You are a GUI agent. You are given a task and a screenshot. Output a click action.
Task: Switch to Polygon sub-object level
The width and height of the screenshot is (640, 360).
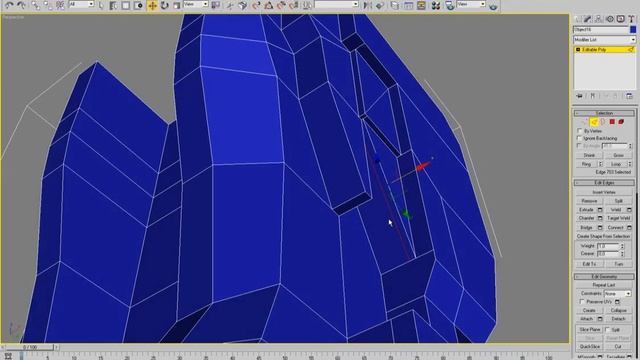(x=612, y=122)
